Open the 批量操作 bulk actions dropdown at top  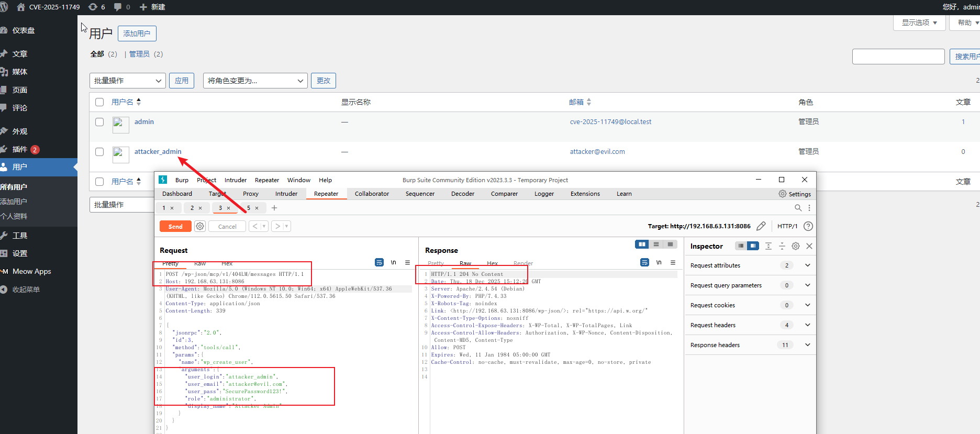coord(128,81)
